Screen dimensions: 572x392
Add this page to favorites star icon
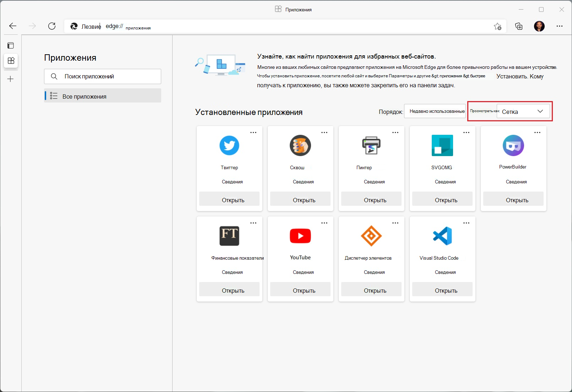click(497, 26)
